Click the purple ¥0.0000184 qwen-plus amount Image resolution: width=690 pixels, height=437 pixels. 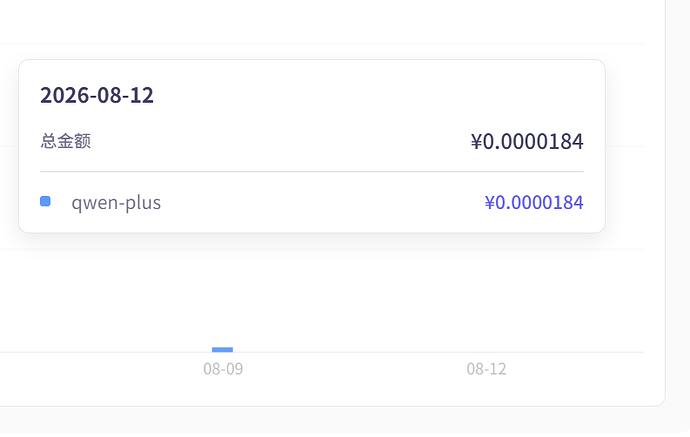(x=534, y=202)
